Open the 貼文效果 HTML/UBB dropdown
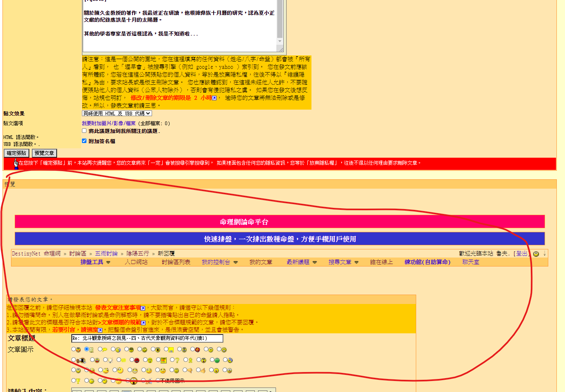 pos(117,113)
